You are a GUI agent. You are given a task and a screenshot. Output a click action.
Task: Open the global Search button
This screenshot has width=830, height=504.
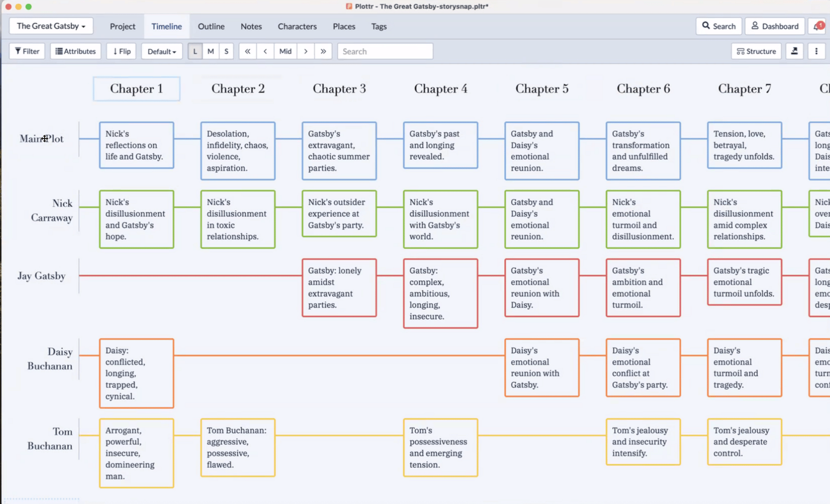pos(718,26)
